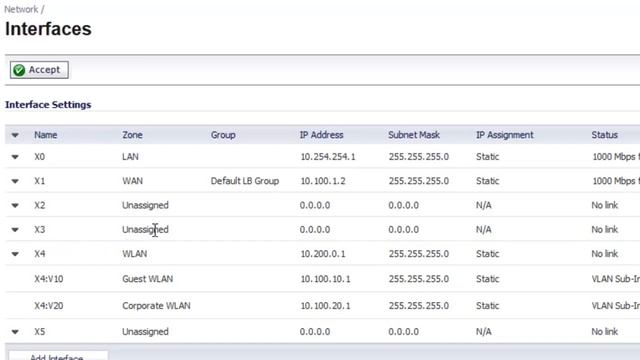The width and height of the screenshot is (640, 360).
Task: Open the Network breadcrumb link
Action: [21, 9]
